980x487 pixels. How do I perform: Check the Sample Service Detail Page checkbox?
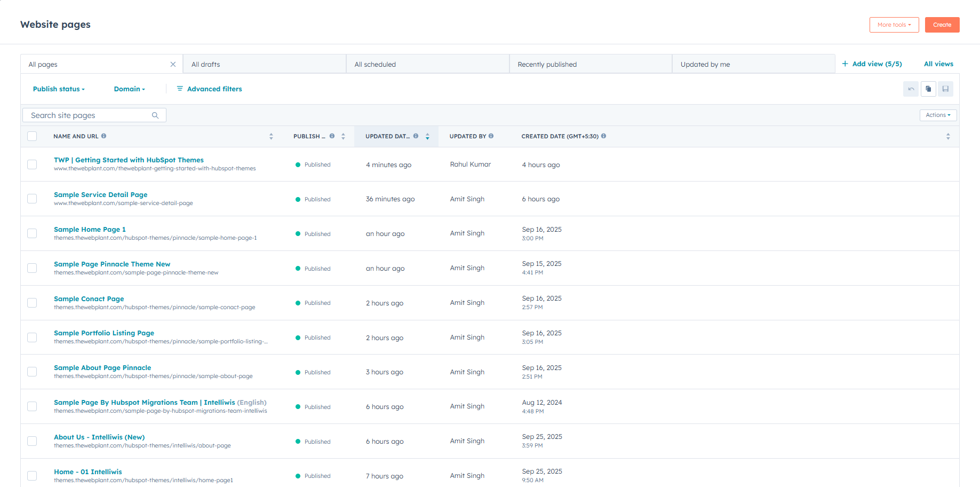(32, 199)
